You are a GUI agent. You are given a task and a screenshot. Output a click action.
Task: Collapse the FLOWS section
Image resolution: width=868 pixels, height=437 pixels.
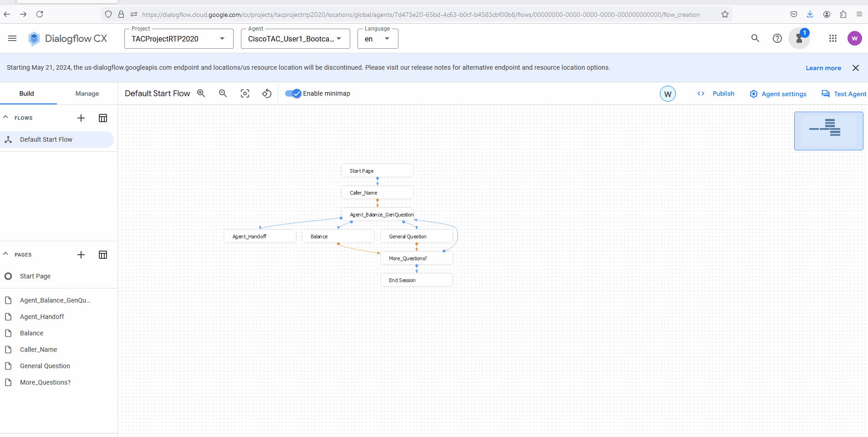coord(5,118)
